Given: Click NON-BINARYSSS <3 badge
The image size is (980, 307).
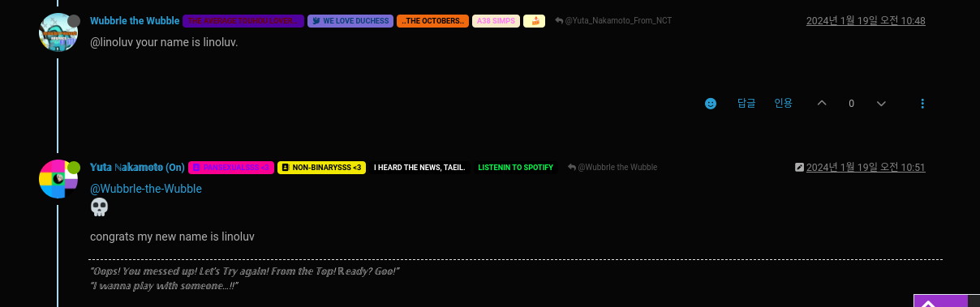Looking at the screenshot, I should click(320, 168).
